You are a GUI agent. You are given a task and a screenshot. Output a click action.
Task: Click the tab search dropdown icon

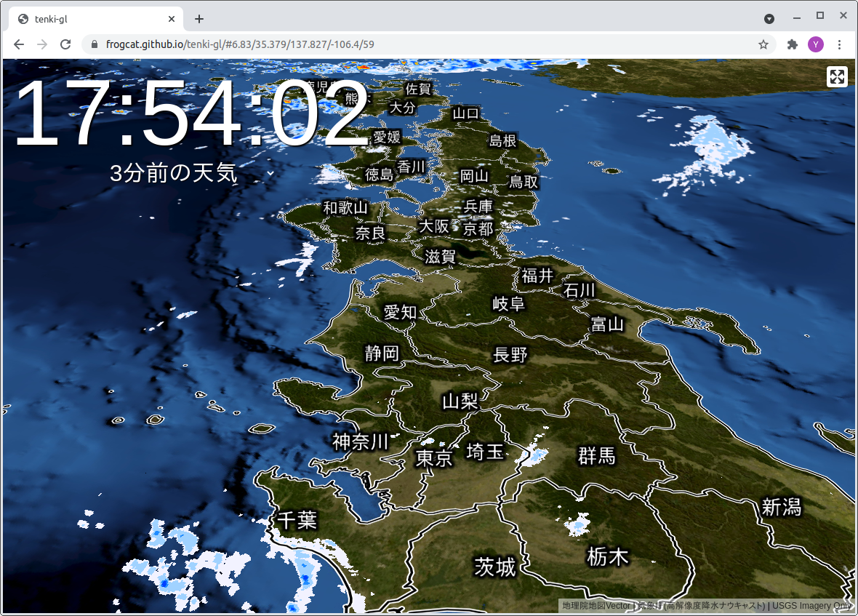click(x=769, y=19)
